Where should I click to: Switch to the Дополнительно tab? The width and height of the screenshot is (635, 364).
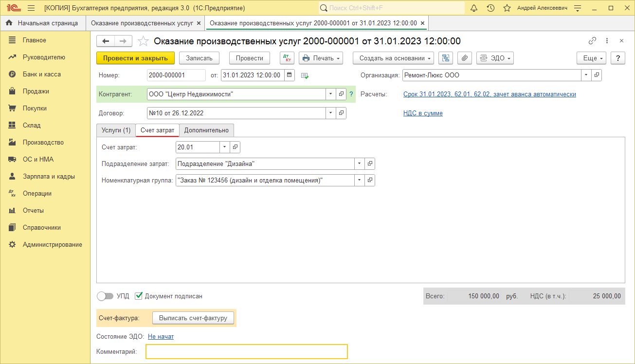click(206, 130)
